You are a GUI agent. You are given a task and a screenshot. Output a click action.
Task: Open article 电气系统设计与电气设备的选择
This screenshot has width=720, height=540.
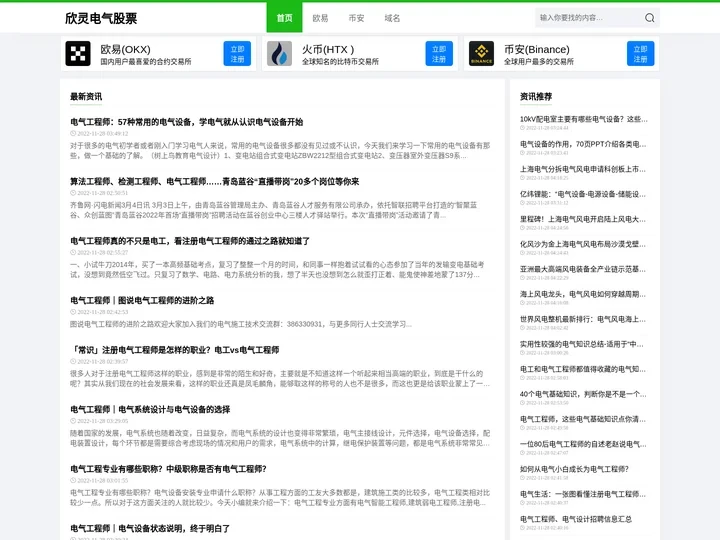pos(150,409)
